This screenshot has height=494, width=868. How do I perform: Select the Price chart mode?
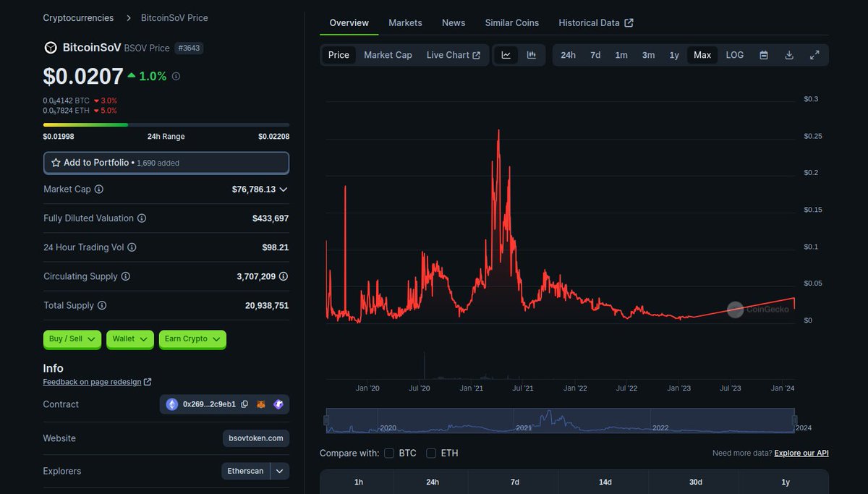click(x=339, y=55)
